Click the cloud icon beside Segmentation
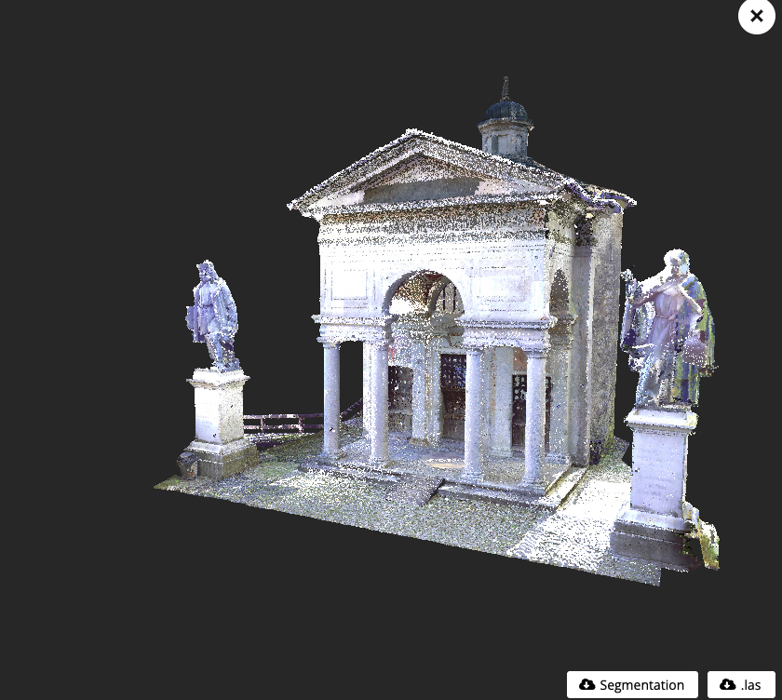 point(586,684)
